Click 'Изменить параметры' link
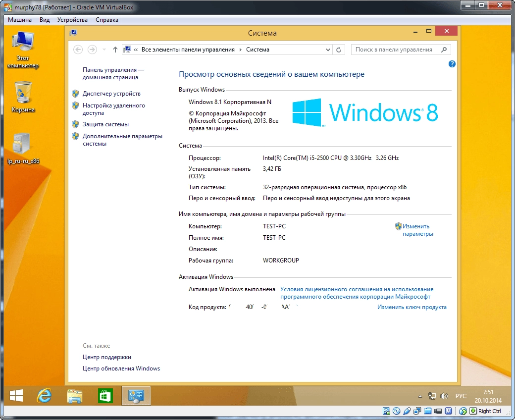This screenshot has width=515, height=420. tap(417, 230)
